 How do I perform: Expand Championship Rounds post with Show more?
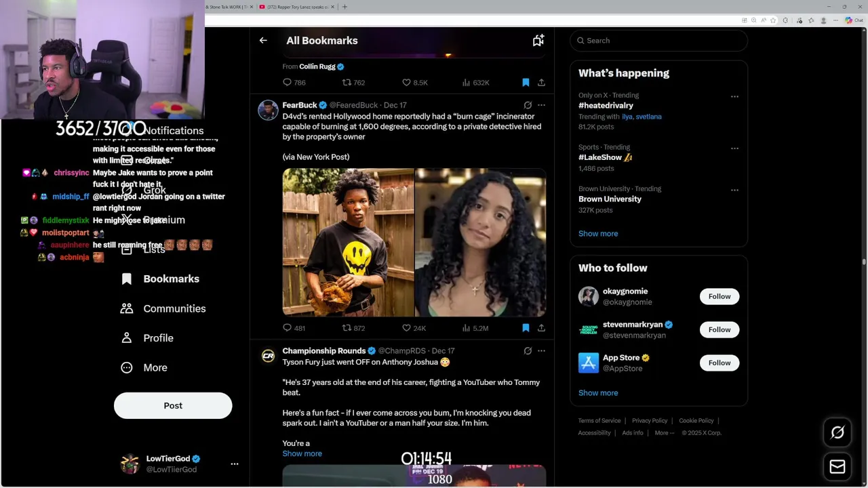pos(302,453)
